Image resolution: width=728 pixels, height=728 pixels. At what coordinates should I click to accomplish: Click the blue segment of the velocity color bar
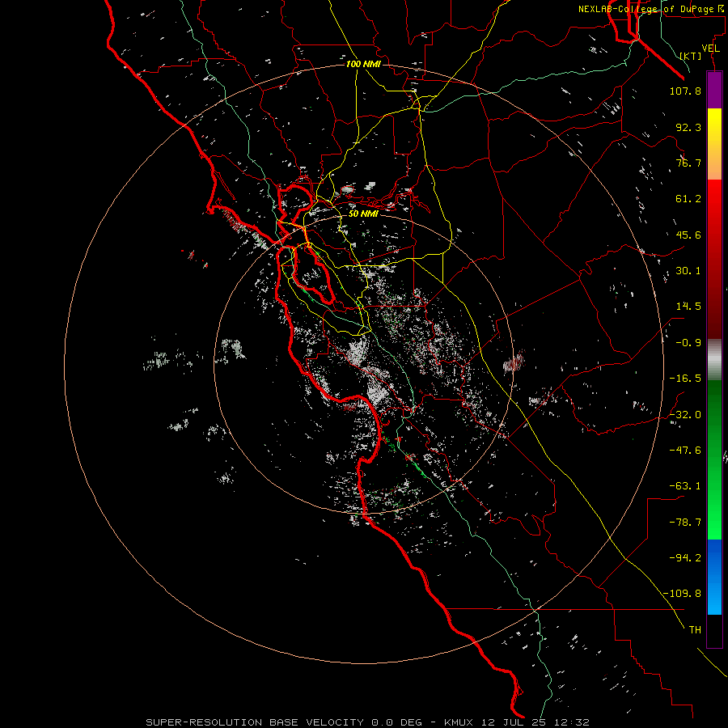pos(714,577)
